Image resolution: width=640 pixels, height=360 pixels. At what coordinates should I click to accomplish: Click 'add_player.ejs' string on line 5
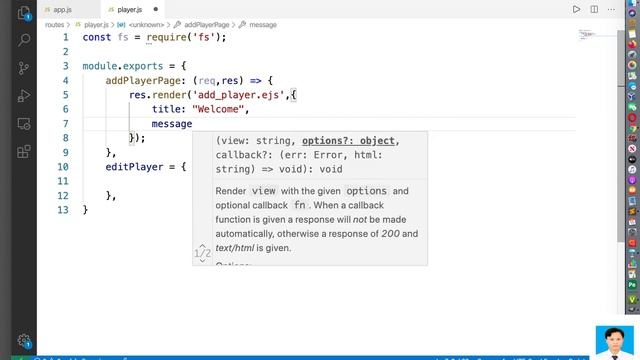238,95
